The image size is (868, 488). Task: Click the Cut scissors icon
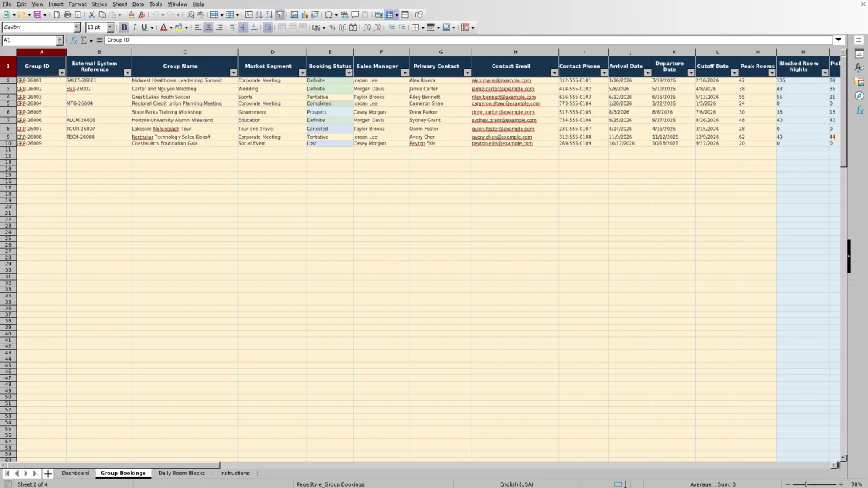(x=92, y=14)
